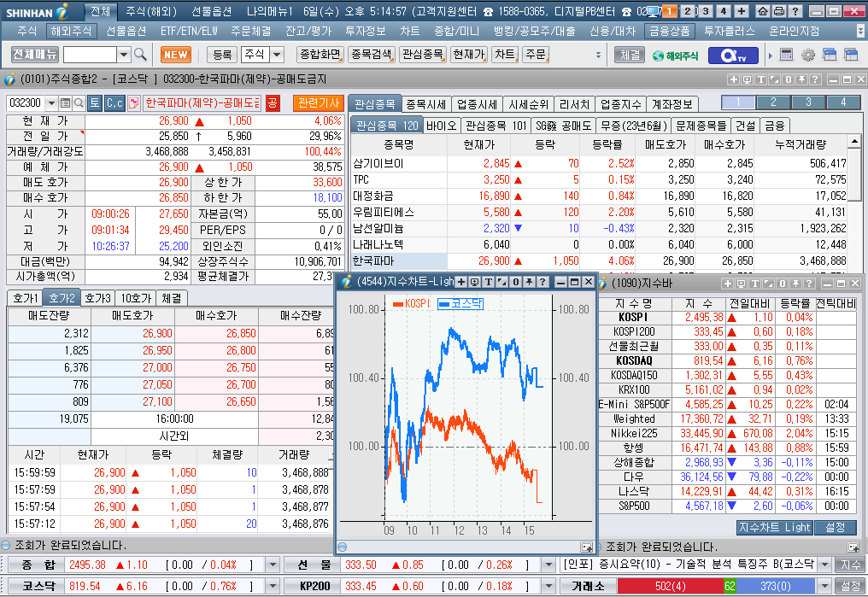The width and height of the screenshot is (868, 597).
Task: Switch to virtual screen 2 button
Action: tap(687, 11)
